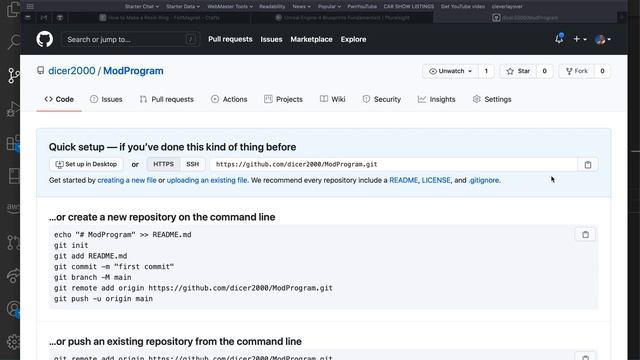Click the repository clone URL field
640x360 pixels.
point(394,164)
